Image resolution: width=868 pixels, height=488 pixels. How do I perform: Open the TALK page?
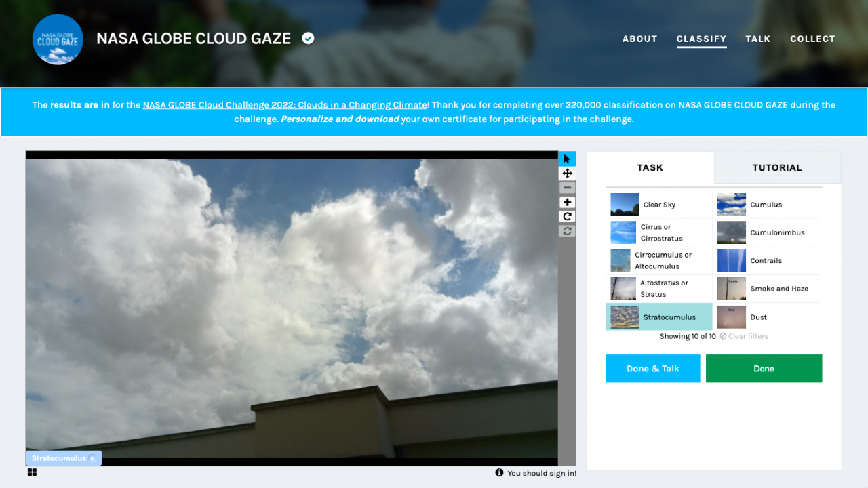[x=758, y=39]
